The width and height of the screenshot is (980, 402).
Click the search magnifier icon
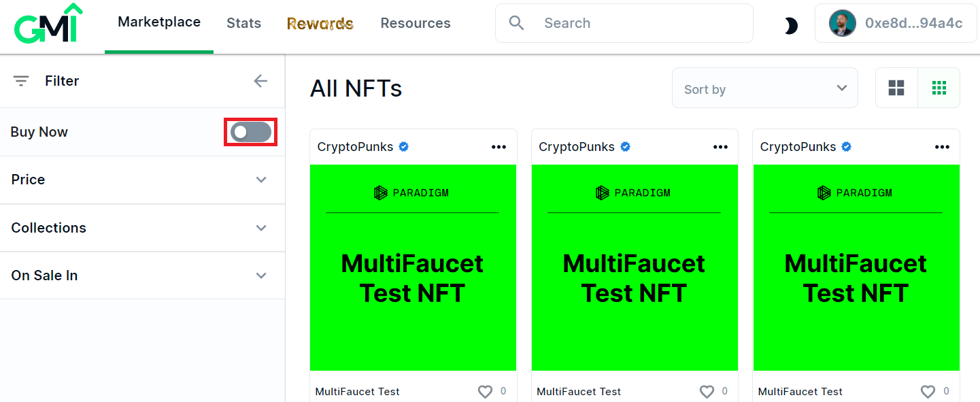point(517,23)
